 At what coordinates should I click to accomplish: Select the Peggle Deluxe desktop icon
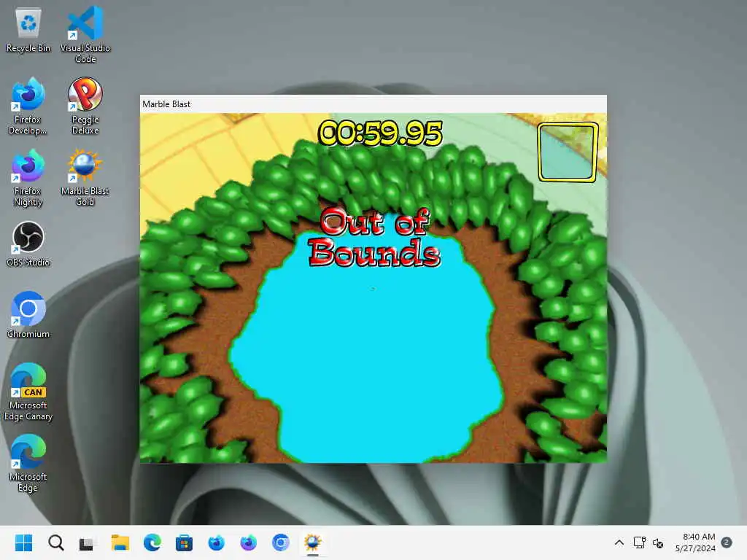point(85,106)
